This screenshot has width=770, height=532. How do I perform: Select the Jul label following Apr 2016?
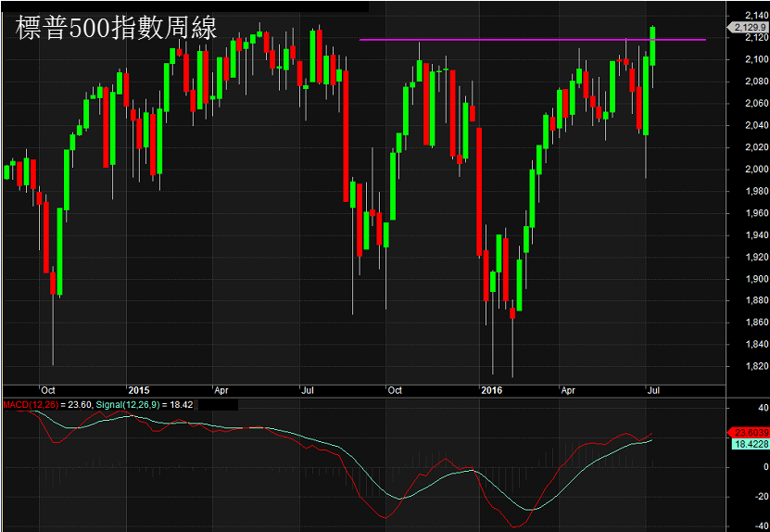653,390
